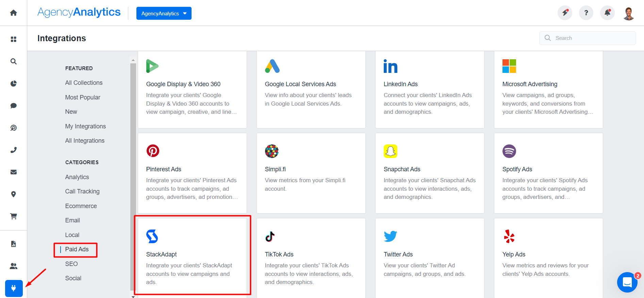
Task: Select New integrations filter
Action: [71, 112]
